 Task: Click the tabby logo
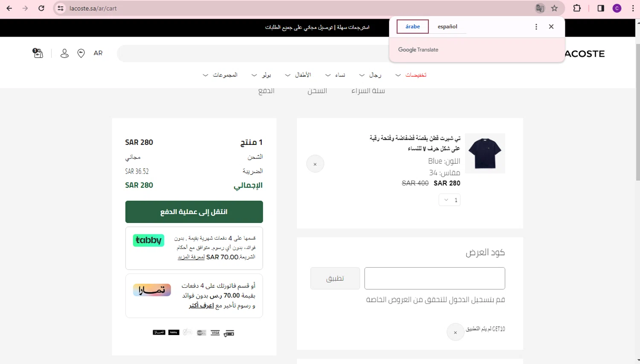(148, 240)
